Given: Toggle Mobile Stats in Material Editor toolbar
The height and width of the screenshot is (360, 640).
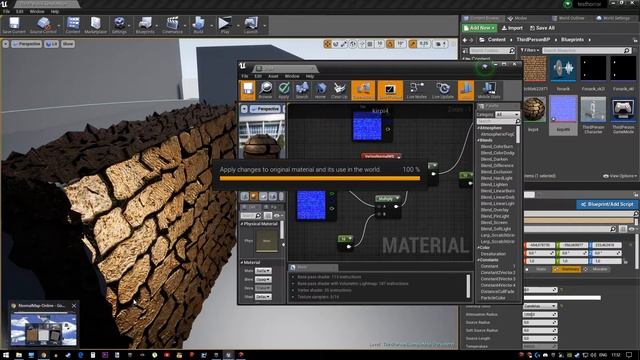Looking at the screenshot, I should coord(489,90).
